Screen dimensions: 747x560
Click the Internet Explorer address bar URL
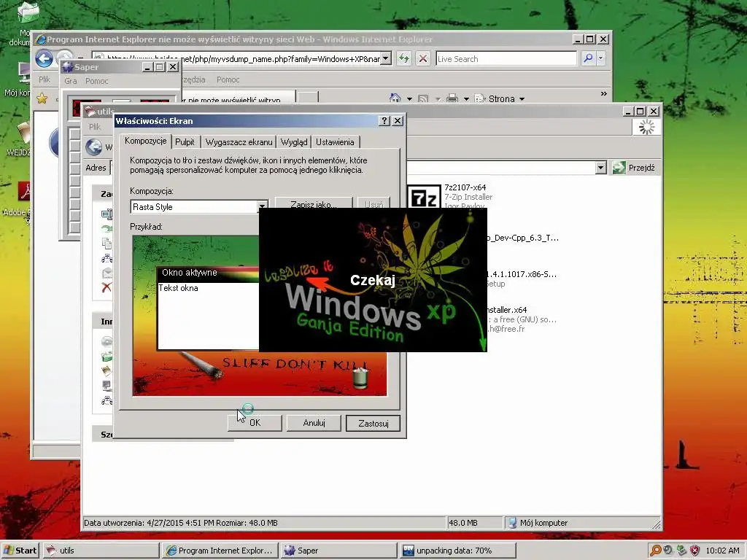tap(243, 58)
